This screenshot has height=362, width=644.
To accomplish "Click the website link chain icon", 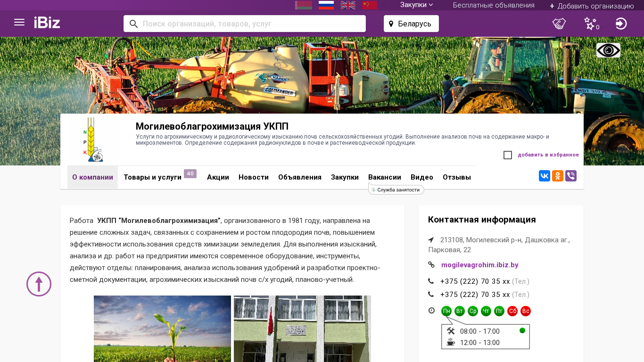I will pyautogui.click(x=431, y=265).
